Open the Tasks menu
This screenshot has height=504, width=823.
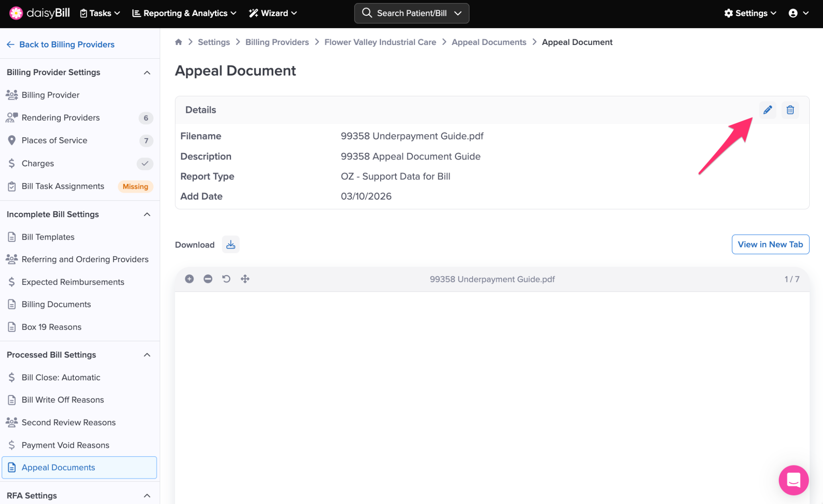(x=100, y=13)
